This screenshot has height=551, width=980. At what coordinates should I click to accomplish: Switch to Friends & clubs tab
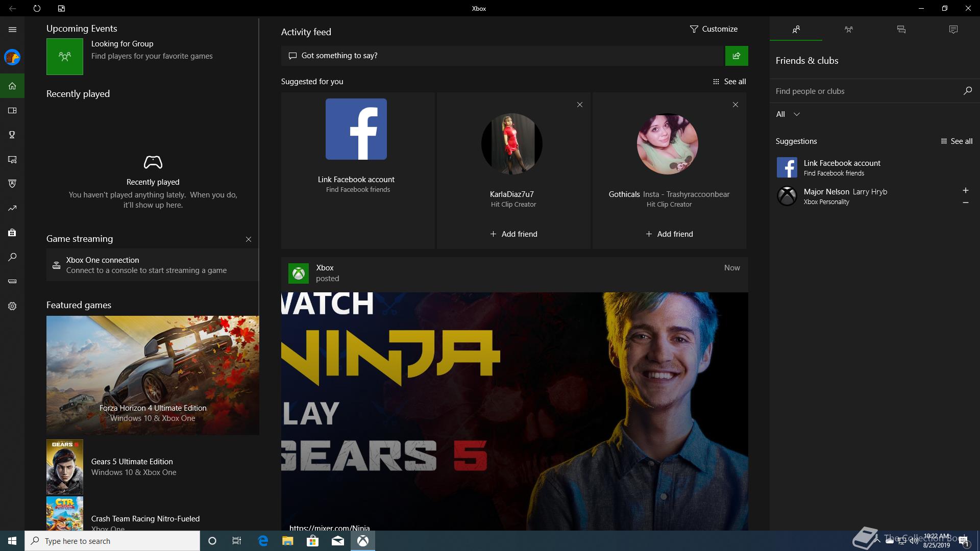tap(796, 30)
